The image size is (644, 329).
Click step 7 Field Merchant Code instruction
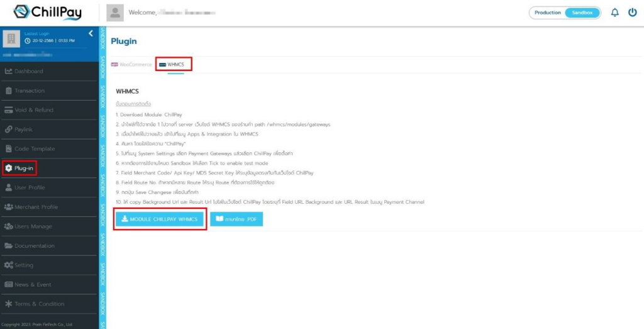214,173
